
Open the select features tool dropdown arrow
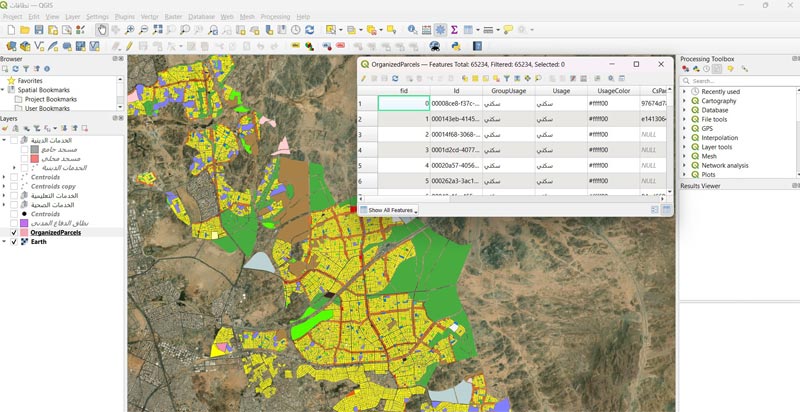pos(341,30)
